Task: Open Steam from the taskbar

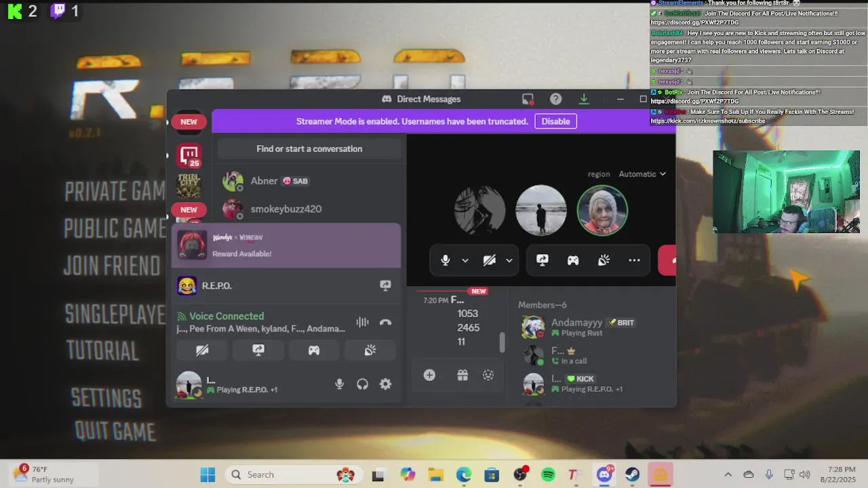Action: click(x=632, y=474)
